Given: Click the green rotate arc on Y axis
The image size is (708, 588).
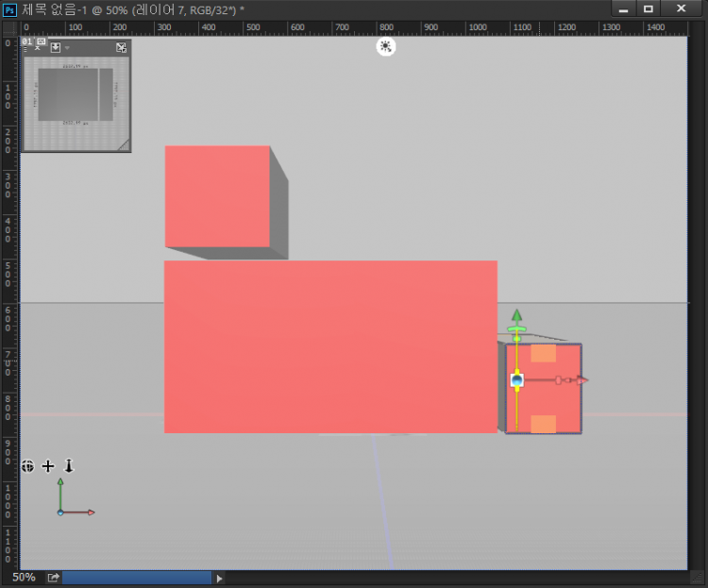Looking at the screenshot, I should [x=516, y=329].
